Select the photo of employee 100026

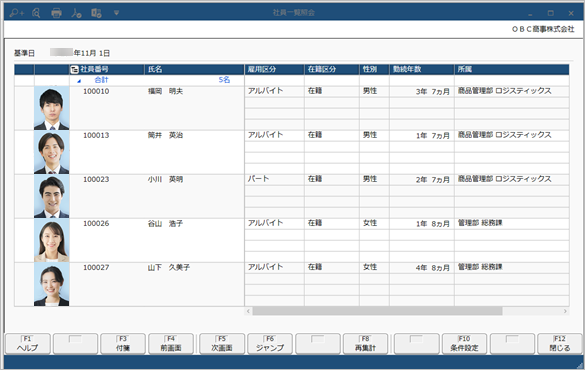coord(51,240)
